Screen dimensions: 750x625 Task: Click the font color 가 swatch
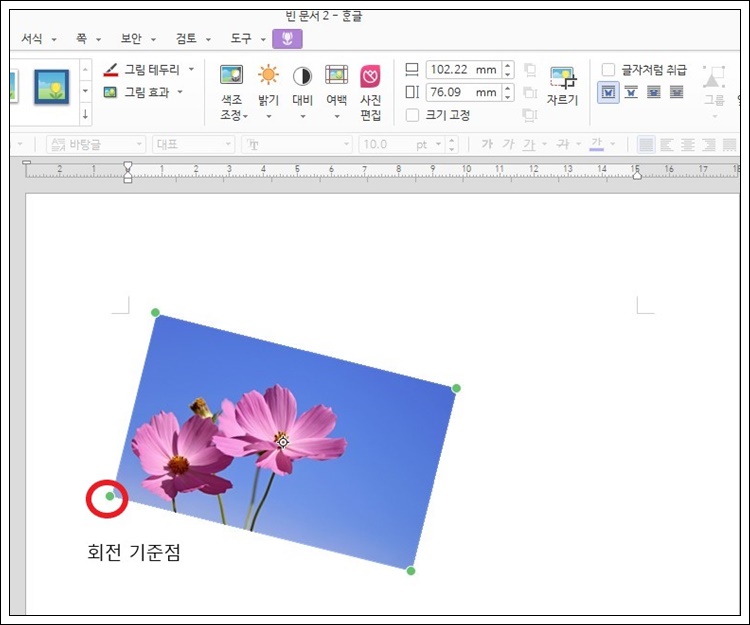coord(596,144)
